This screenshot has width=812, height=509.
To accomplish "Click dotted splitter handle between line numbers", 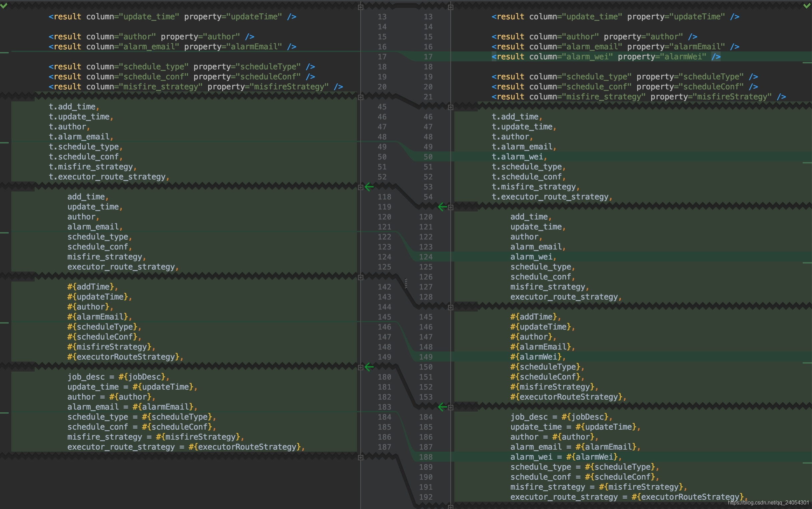I will (406, 284).
